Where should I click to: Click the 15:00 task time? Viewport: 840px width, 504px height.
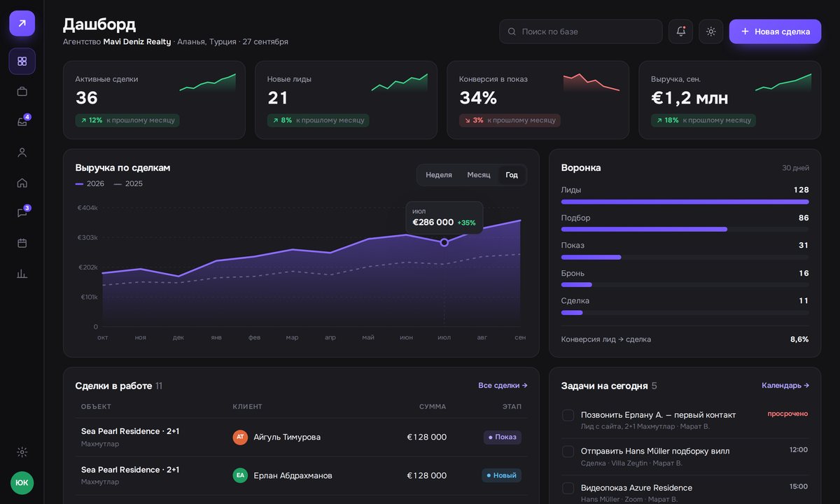[799, 486]
